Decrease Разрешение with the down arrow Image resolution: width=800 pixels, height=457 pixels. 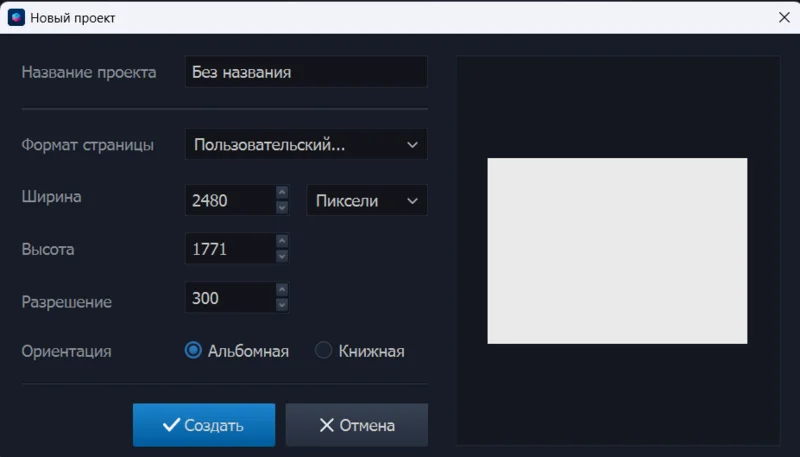282,305
